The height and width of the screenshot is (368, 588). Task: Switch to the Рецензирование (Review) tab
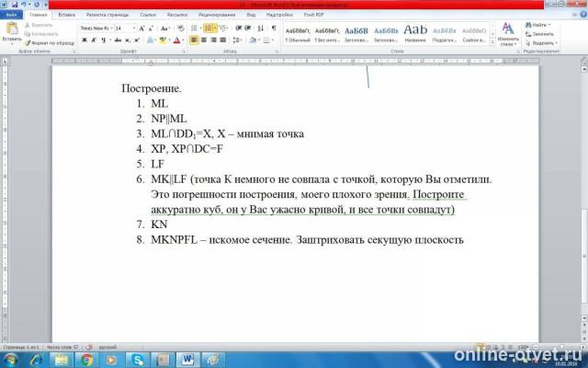217,15
